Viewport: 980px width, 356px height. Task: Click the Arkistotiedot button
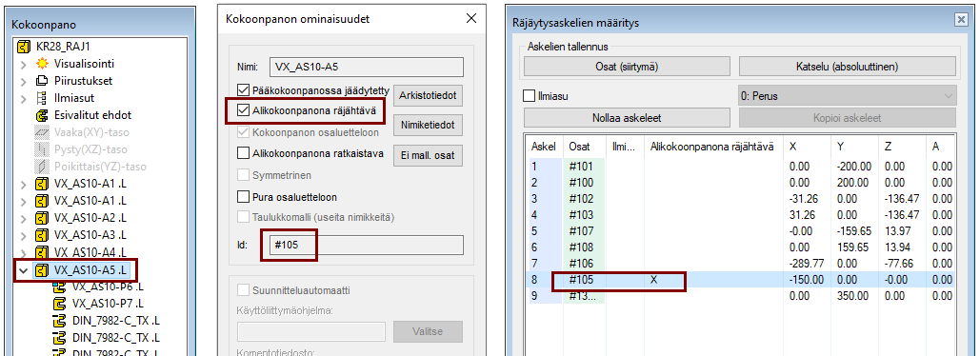click(428, 96)
